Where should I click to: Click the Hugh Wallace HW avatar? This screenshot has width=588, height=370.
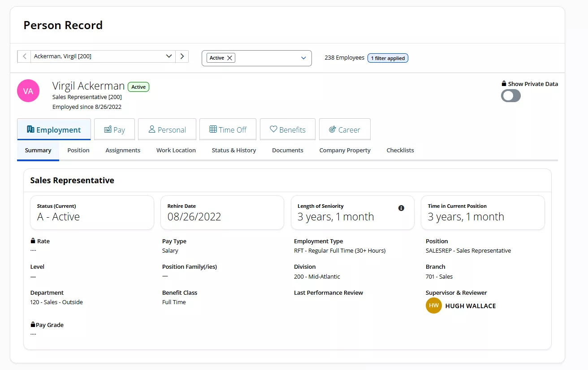[433, 306]
